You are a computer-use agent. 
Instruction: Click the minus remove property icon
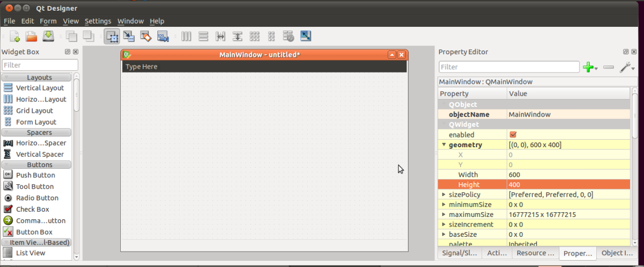tap(608, 67)
